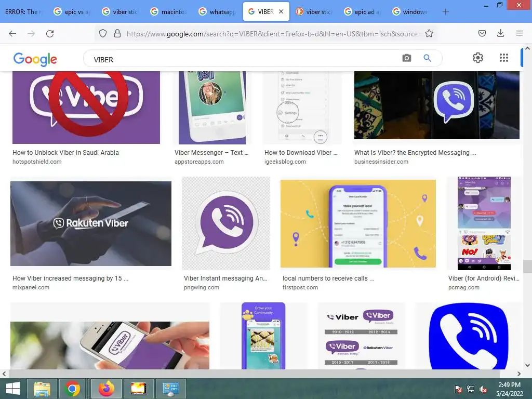Open hand holding Viber phone image

pos(110,345)
